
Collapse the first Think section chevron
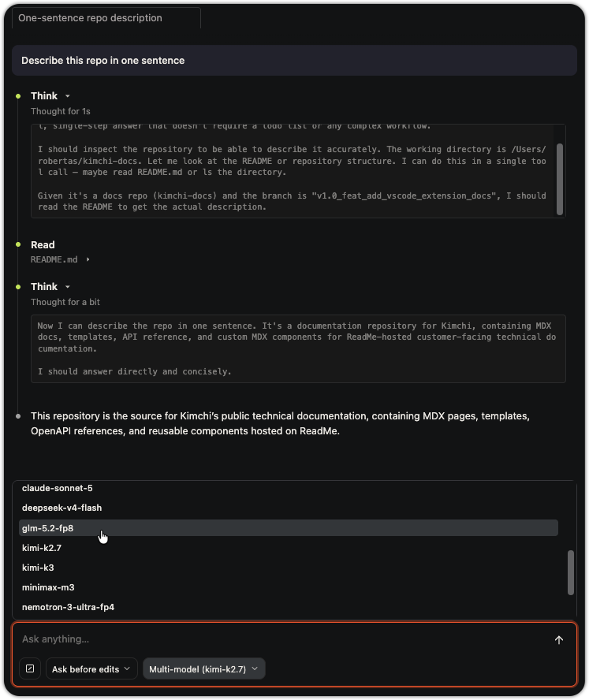68,96
